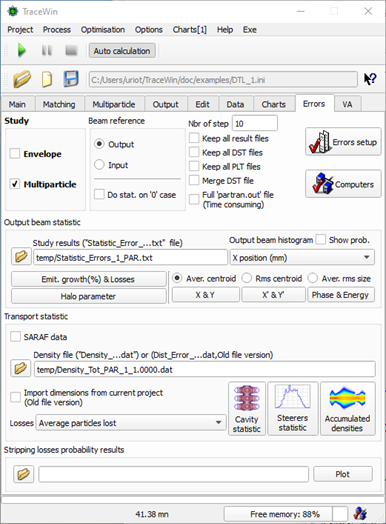
Task: Check Keep all PLT files
Action: coord(194,166)
